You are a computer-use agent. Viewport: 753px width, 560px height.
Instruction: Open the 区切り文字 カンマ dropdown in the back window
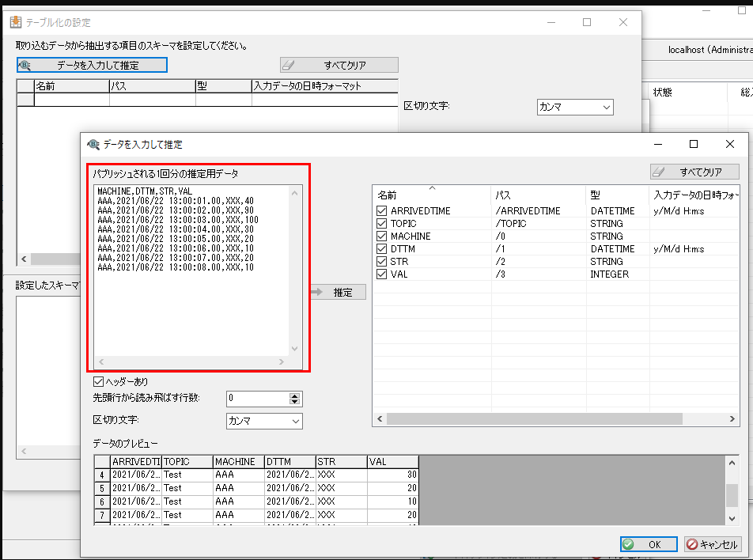pos(575,107)
